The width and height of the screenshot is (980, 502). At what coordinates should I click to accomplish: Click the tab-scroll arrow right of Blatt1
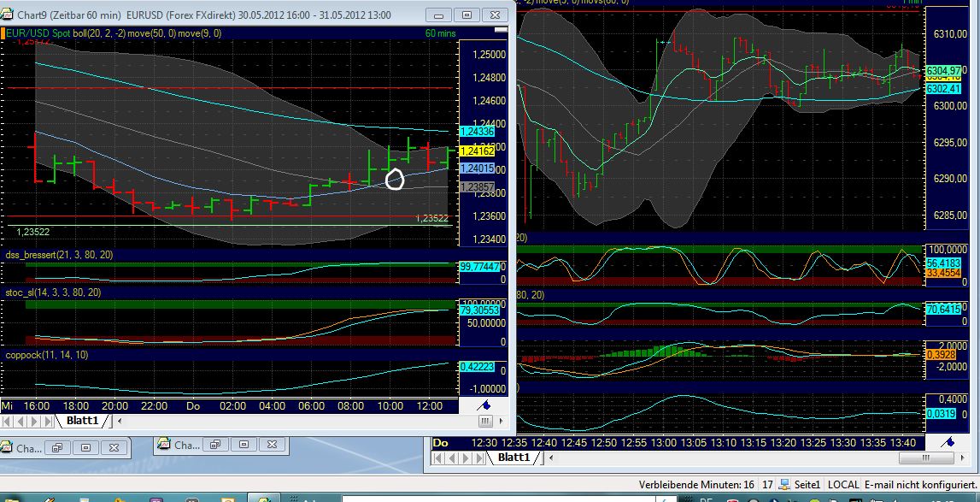click(119, 420)
